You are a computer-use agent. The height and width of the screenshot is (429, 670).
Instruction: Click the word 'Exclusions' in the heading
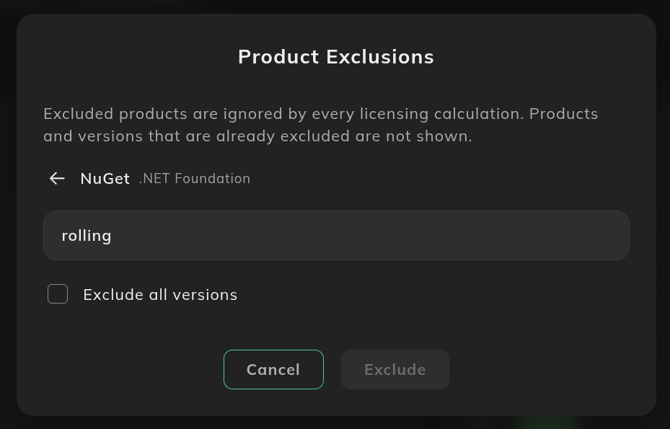pyautogui.click(x=380, y=57)
